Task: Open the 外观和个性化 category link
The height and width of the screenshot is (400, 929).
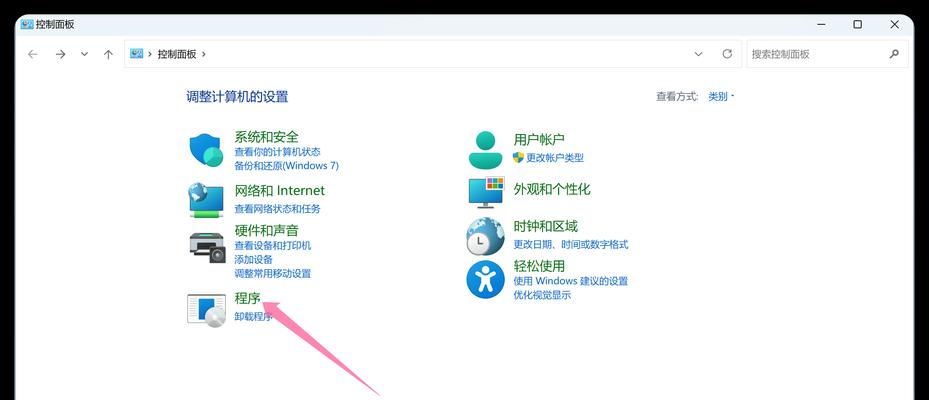Action: tap(552, 190)
